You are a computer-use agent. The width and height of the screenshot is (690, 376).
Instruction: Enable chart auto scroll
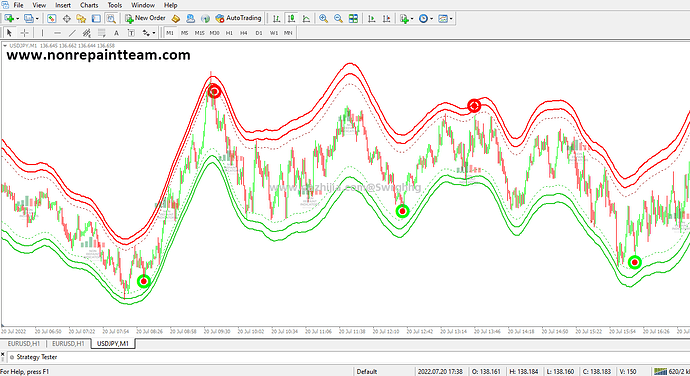click(371, 18)
